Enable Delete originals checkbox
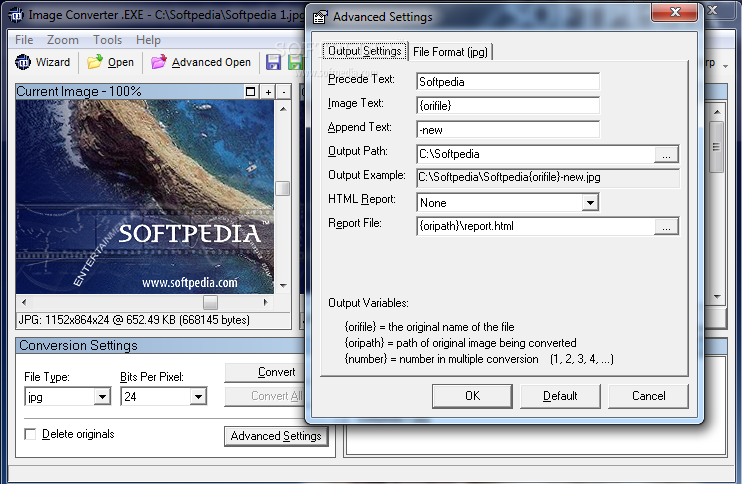742x484 pixels. (30, 434)
